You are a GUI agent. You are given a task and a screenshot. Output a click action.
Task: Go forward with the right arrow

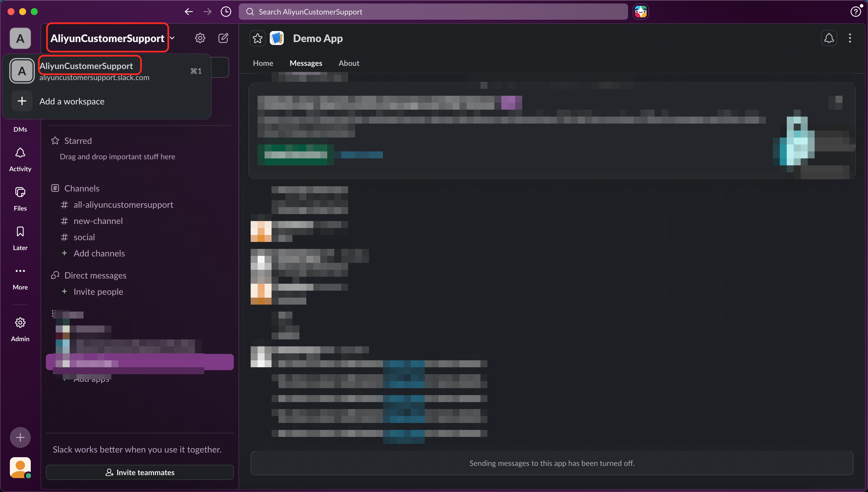point(207,12)
